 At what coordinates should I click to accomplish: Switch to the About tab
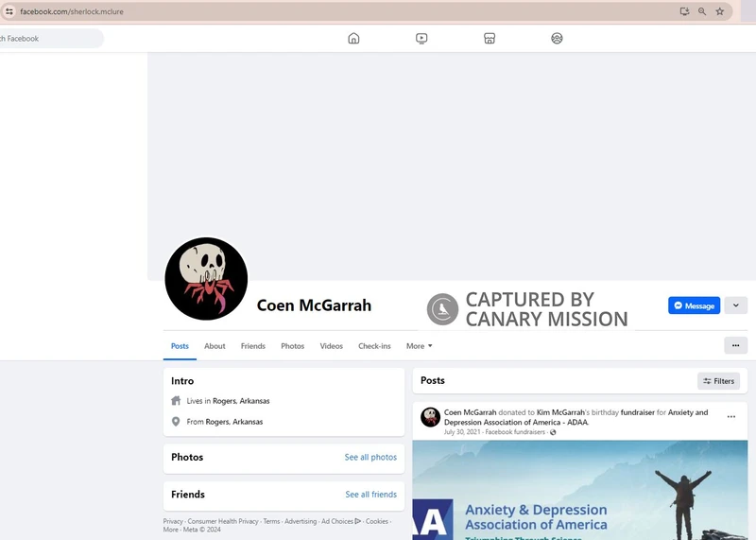coord(215,346)
